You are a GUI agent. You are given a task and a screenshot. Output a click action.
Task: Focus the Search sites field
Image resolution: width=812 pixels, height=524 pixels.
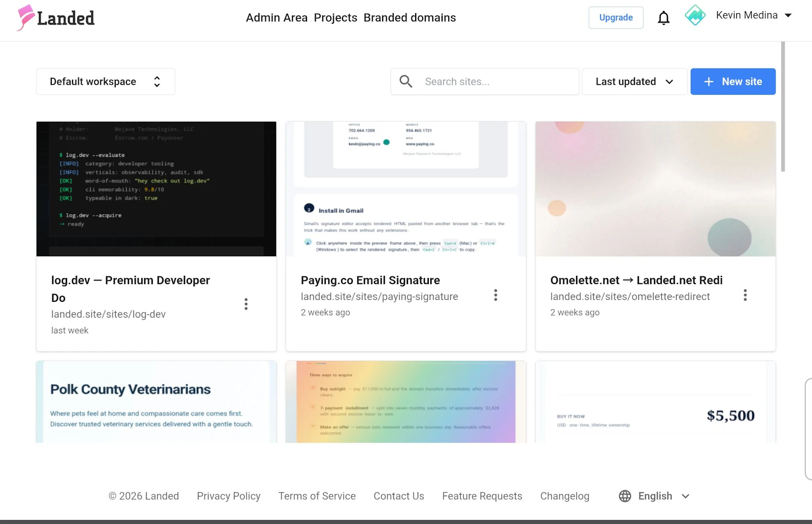coord(485,82)
